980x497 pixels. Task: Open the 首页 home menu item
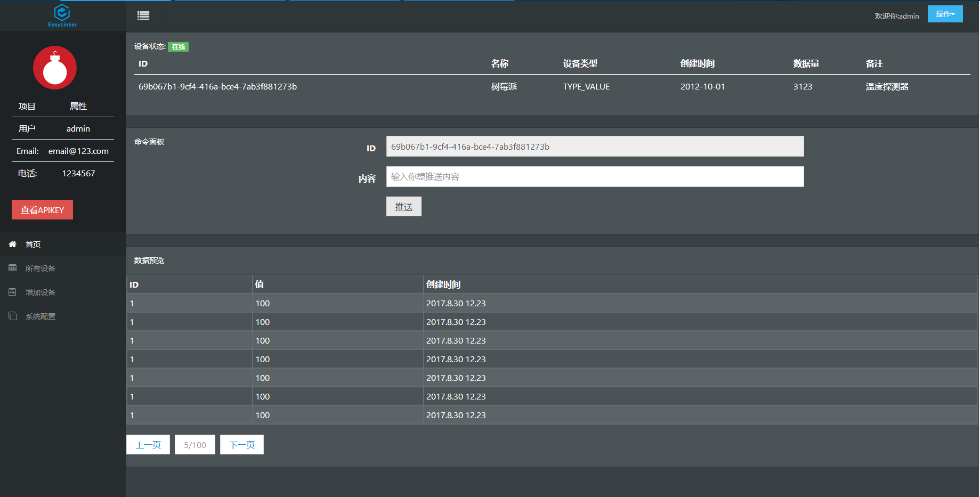point(63,244)
